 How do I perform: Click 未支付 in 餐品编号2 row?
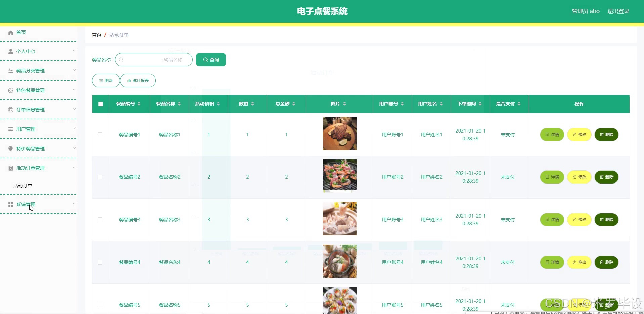(508, 177)
